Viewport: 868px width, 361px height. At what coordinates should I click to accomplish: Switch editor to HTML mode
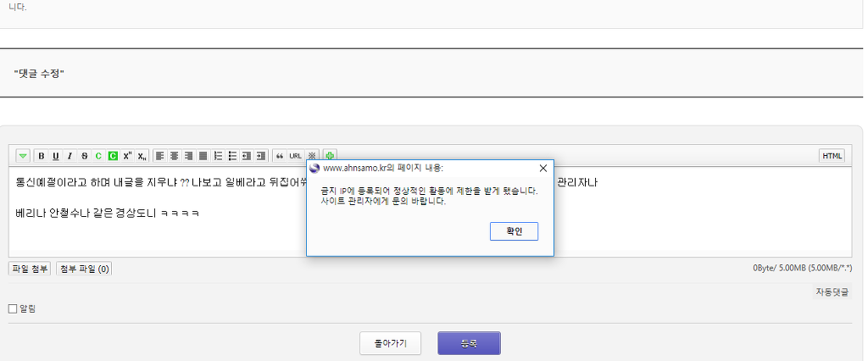pos(832,156)
